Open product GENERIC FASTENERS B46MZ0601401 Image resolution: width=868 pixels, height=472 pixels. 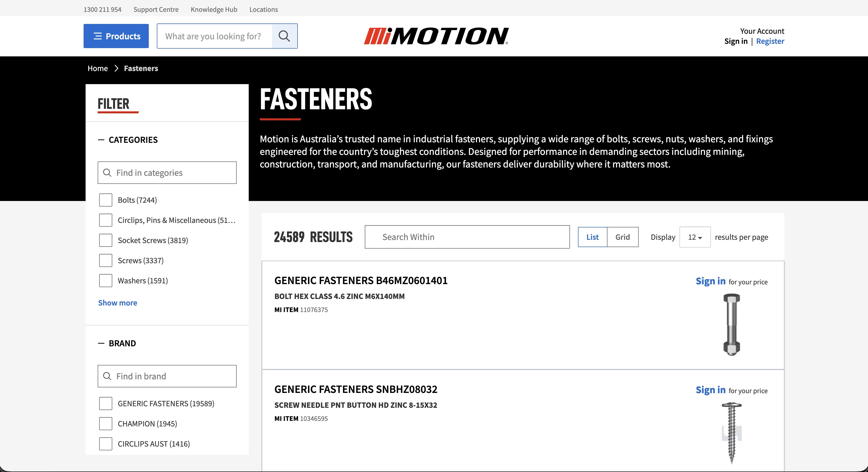click(361, 281)
